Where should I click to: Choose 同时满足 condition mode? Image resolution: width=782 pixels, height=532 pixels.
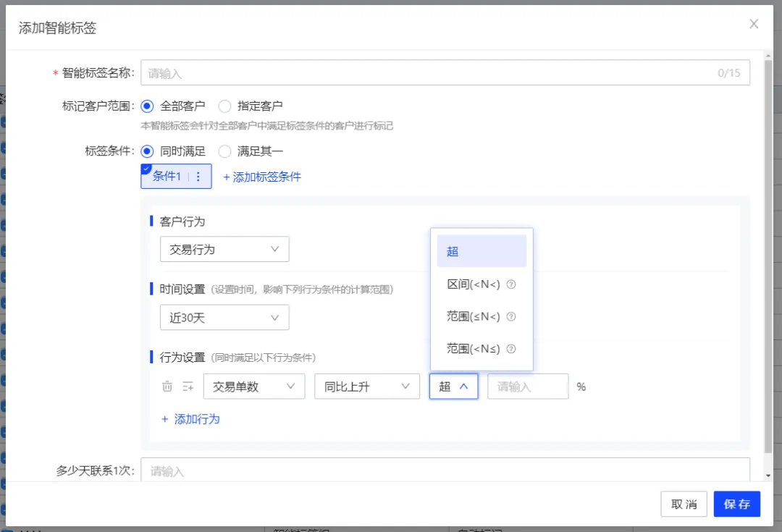pos(147,151)
